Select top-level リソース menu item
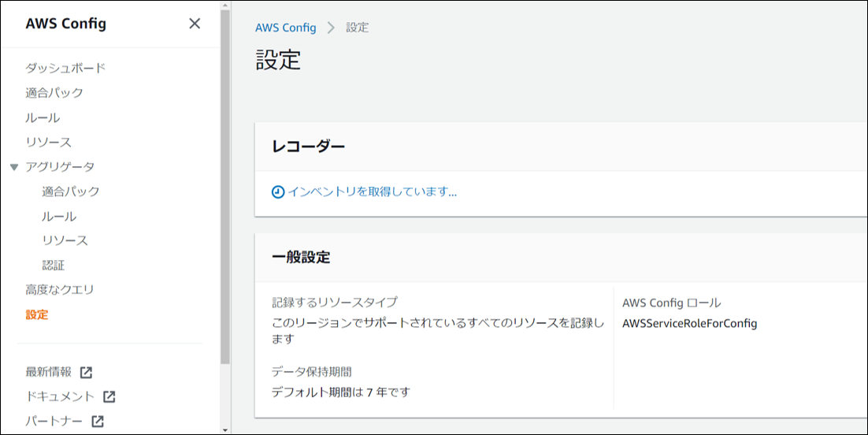868x435 pixels. pos(48,142)
